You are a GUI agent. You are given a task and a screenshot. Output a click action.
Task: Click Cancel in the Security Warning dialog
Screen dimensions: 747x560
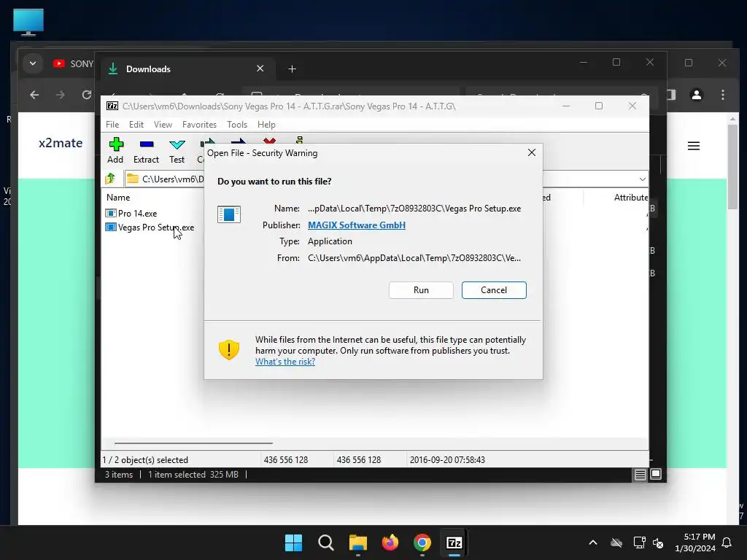click(x=494, y=290)
